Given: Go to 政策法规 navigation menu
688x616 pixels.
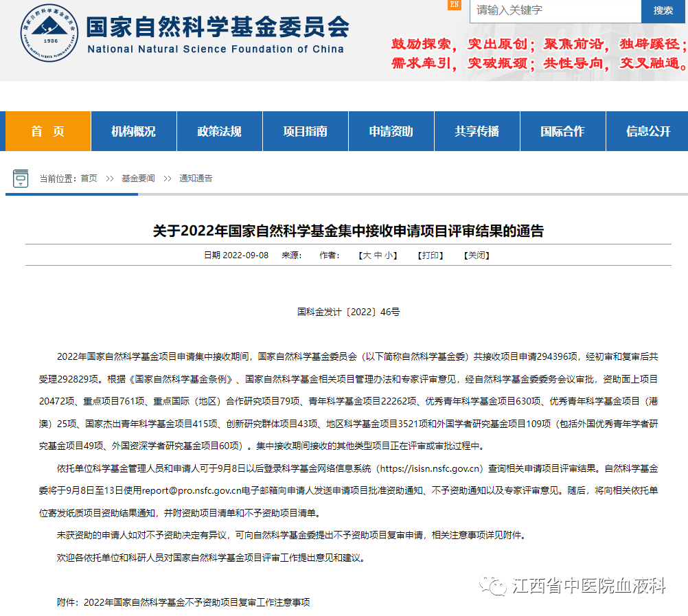Looking at the screenshot, I should (x=219, y=131).
